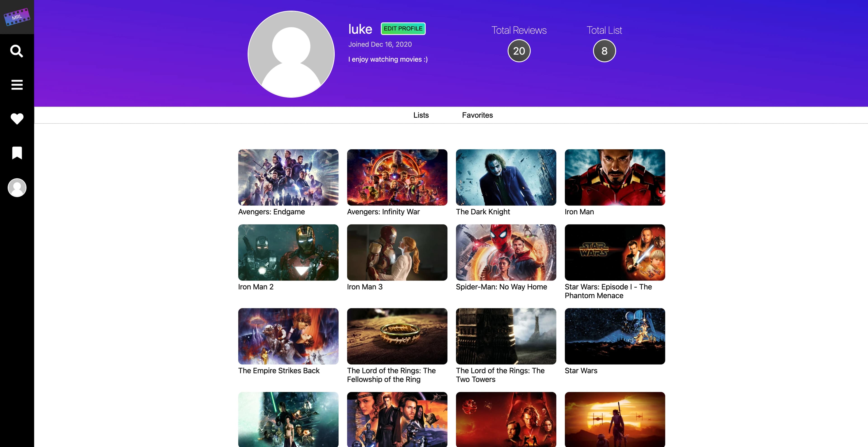
Task: Open The Two Towers poster
Action: click(x=506, y=336)
